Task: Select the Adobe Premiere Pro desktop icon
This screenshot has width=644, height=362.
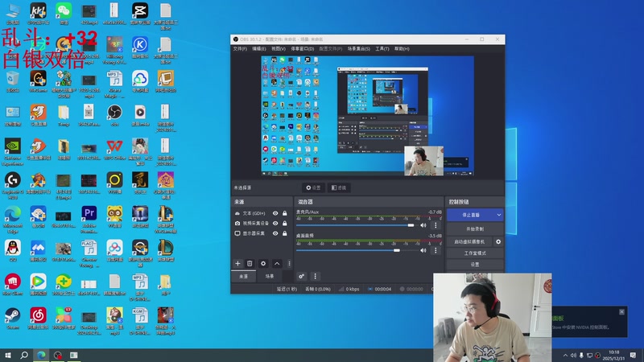Action: 89,220
